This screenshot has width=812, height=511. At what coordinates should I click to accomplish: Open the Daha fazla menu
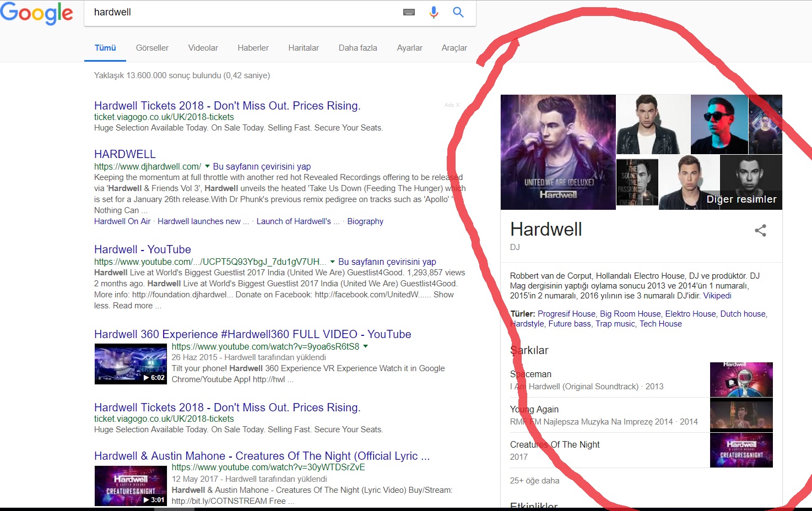pos(358,48)
